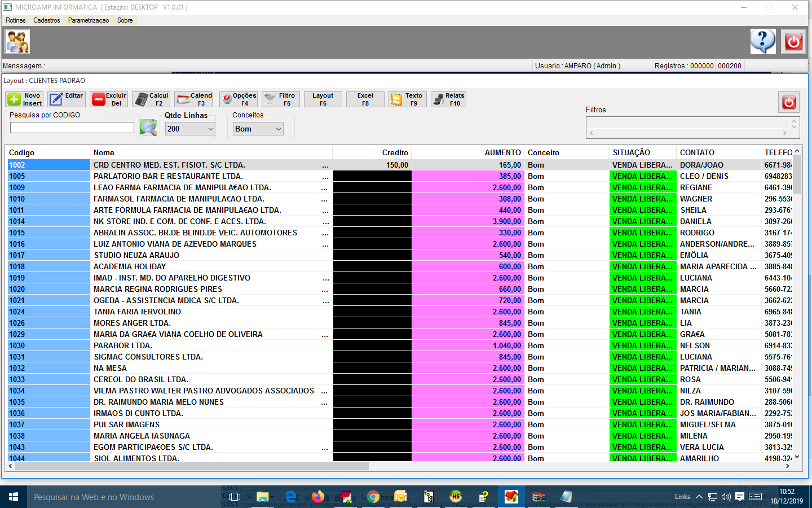Click the Editar pencil button

[67, 99]
